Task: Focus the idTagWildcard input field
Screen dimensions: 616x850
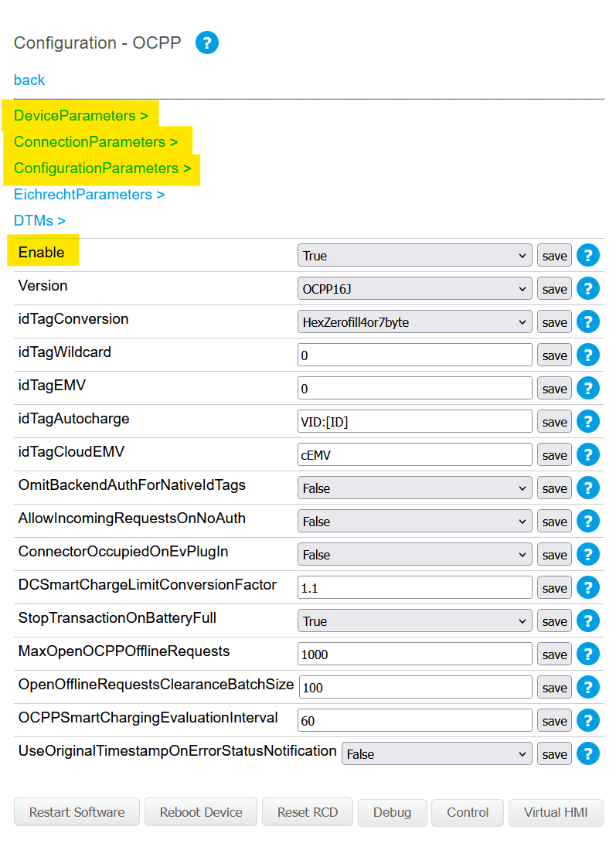Action: 415,355
